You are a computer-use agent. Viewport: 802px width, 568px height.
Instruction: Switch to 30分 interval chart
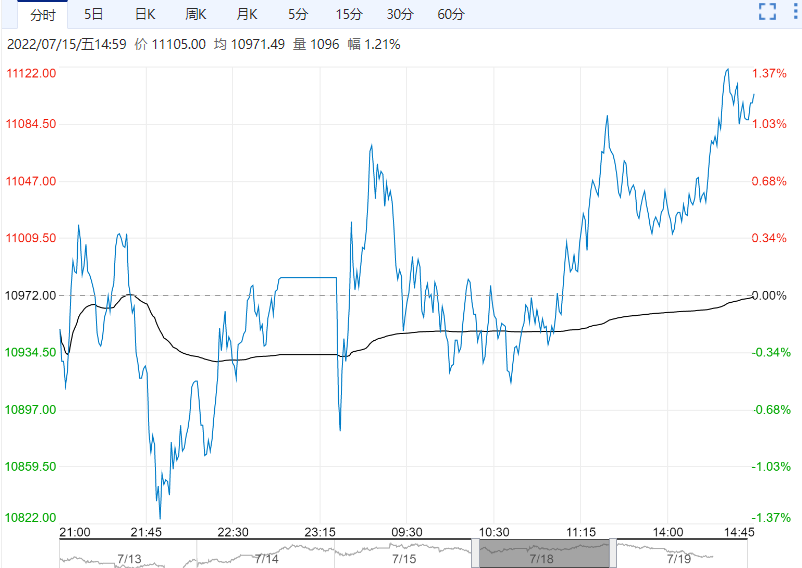tap(399, 14)
